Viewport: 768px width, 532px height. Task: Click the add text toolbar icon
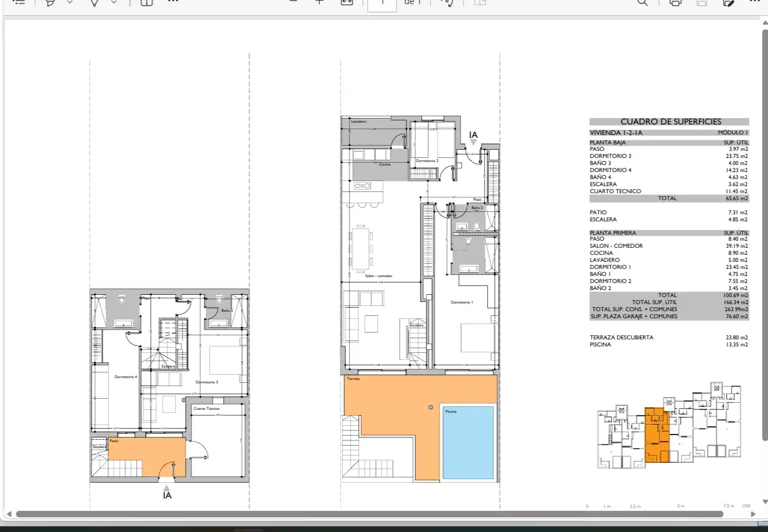[x=147, y=2]
